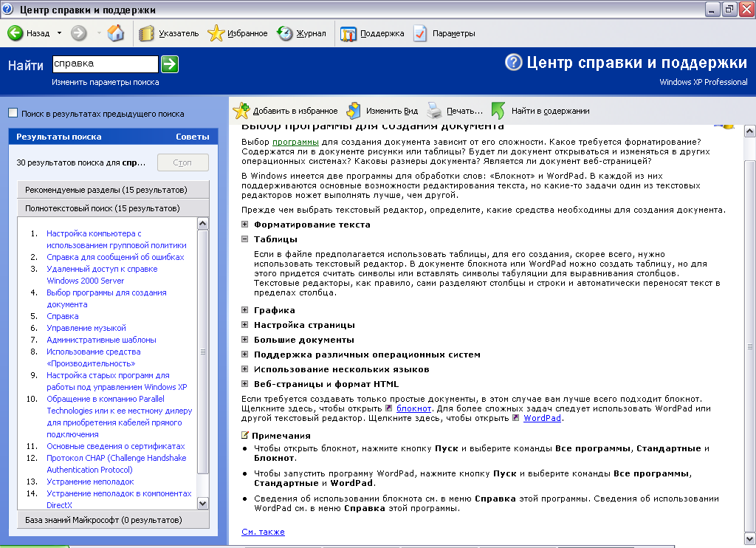Start search with the green arrow button
Viewport: 756px width, 548px height.
click(x=170, y=64)
